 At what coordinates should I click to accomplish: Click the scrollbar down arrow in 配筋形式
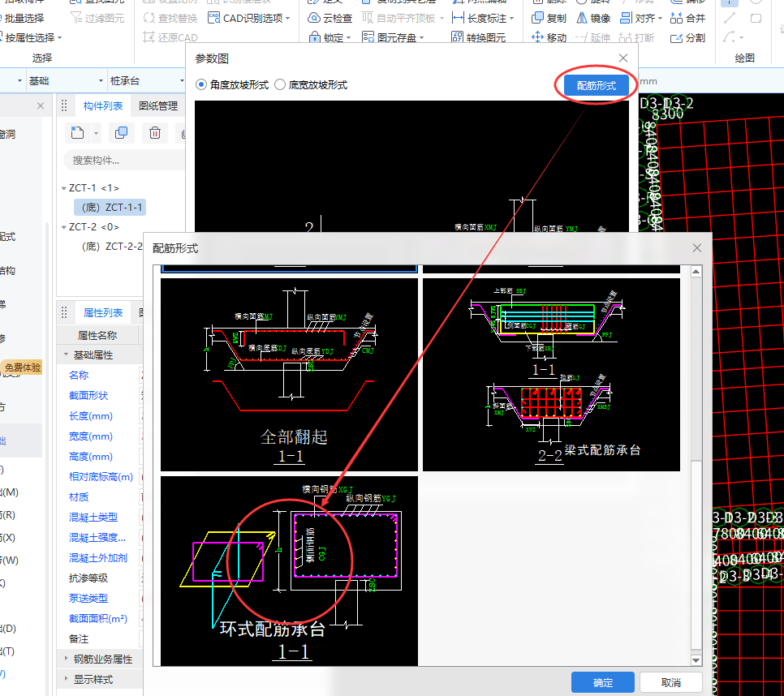[696, 660]
